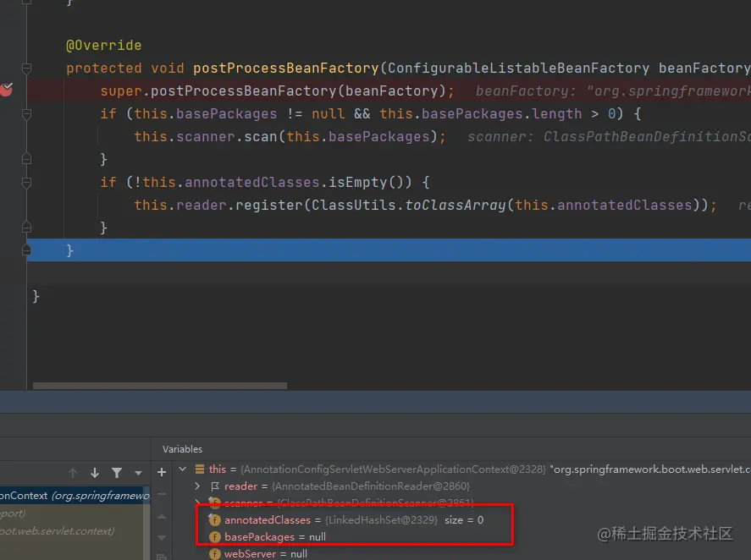Viewport: 751px width, 560px height.
Task: Click 'length' in basePackages.length condition
Action: [556, 114]
